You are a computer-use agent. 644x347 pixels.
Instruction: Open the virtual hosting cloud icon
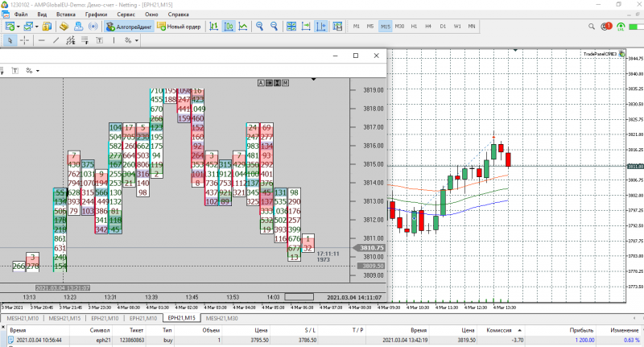[x=78, y=27]
